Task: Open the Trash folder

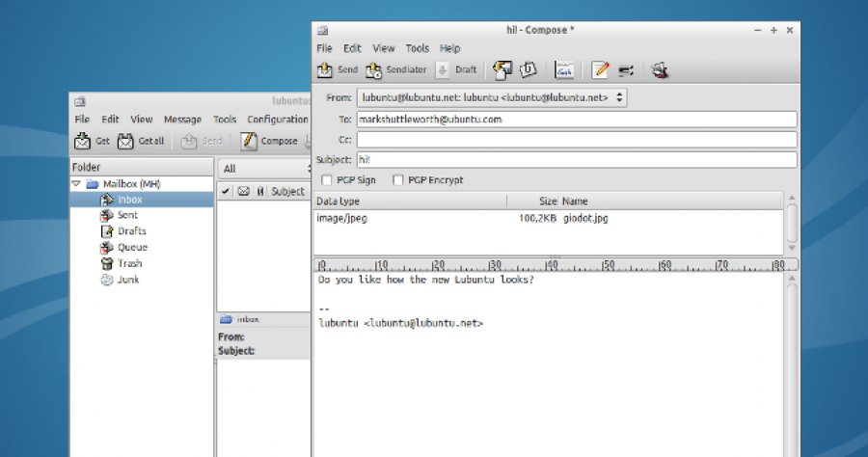Action: click(x=129, y=263)
